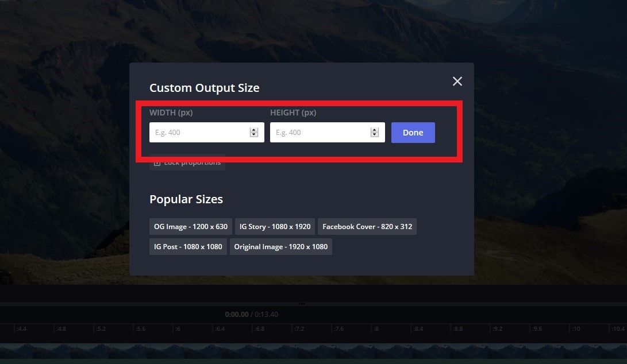Click the :6 mark on the timeline ruler
This screenshot has height=364, width=627.
coord(178,329)
